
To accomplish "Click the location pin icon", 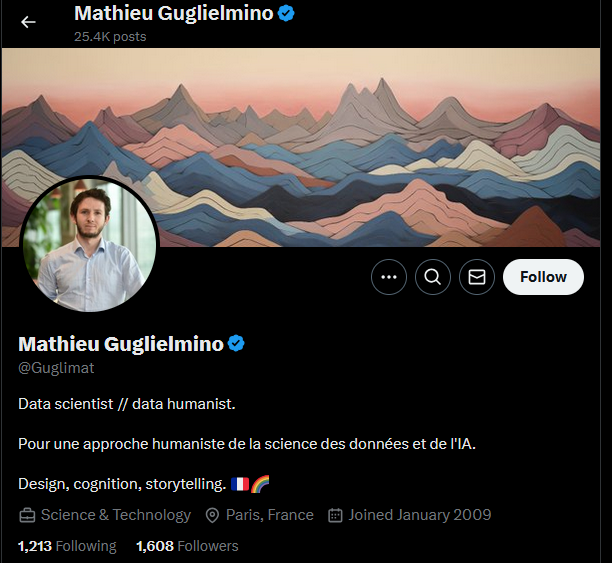I will tap(212, 515).
